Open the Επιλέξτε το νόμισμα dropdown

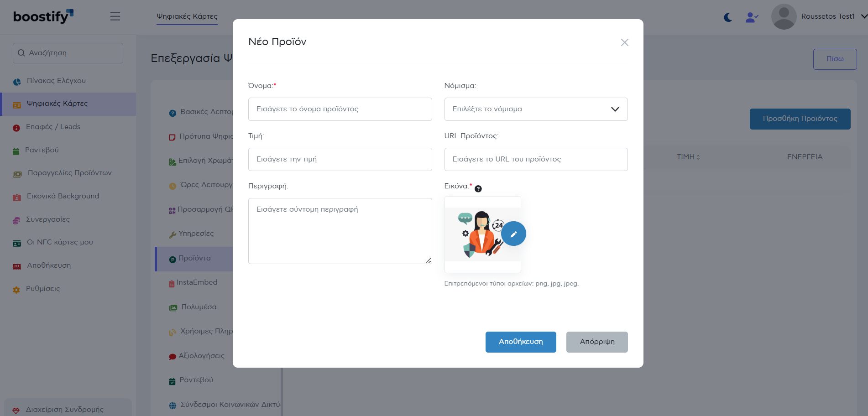(x=536, y=109)
